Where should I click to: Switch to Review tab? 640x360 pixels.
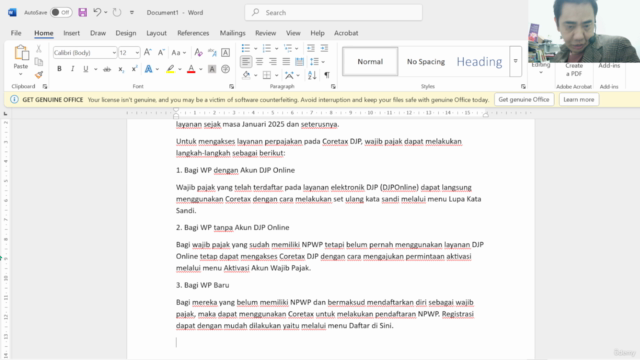click(x=265, y=33)
